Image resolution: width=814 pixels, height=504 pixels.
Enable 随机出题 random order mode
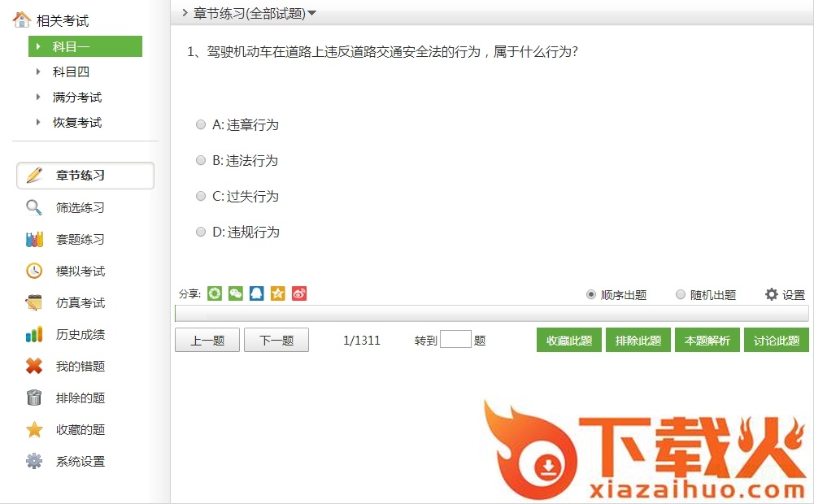[681, 295]
